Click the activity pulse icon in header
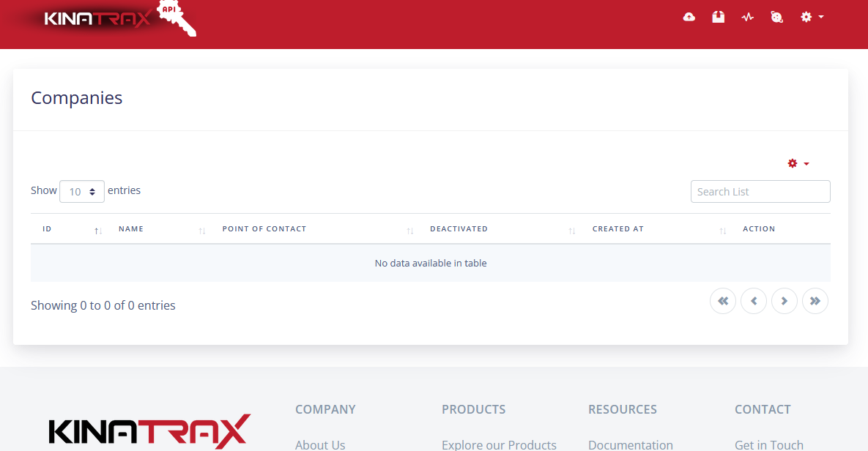 [x=747, y=17]
